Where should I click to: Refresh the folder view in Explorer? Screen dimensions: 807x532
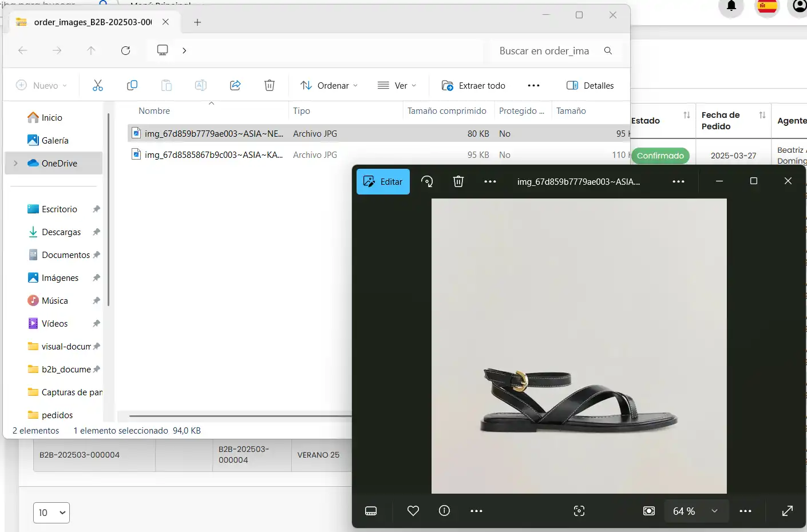(x=125, y=50)
